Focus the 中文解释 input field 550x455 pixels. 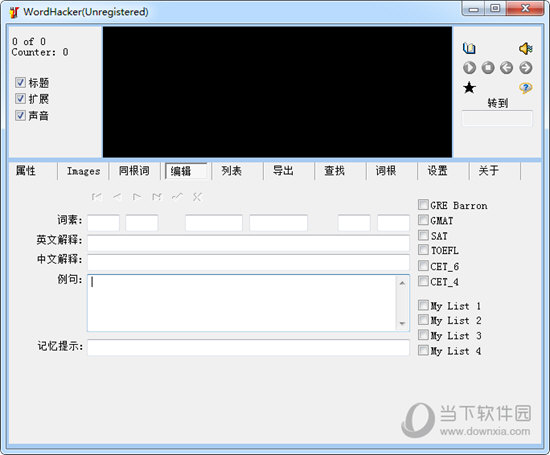click(x=248, y=262)
